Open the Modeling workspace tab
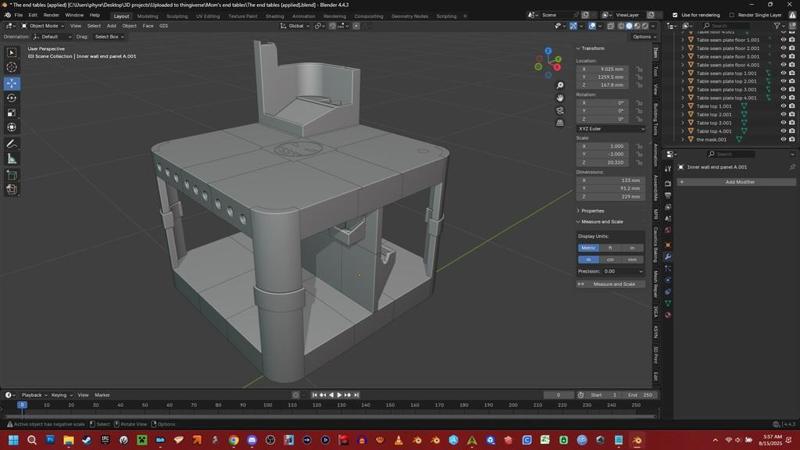 point(147,16)
